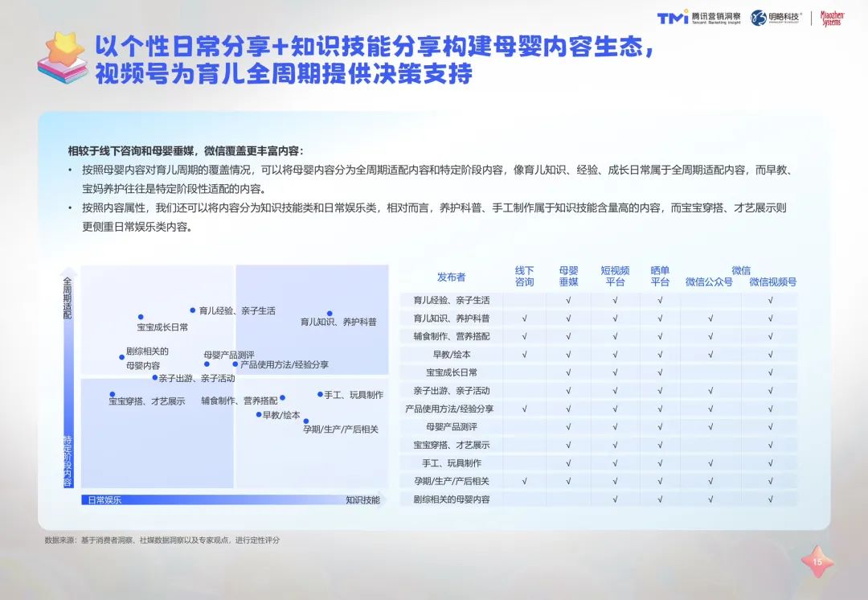Select the heading 相较于线下咨询和母婴垂媒
Screen dimensions: 868x600
(186, 150)
